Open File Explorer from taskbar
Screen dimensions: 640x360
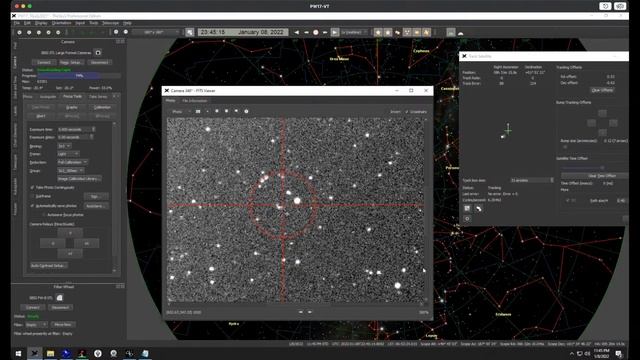coord(50,353)
